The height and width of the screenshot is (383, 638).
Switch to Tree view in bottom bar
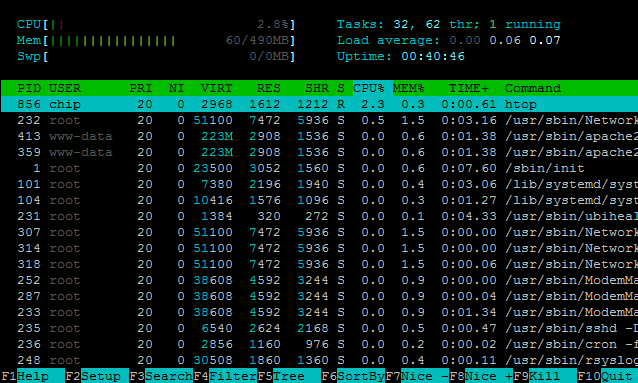(297, 376)
